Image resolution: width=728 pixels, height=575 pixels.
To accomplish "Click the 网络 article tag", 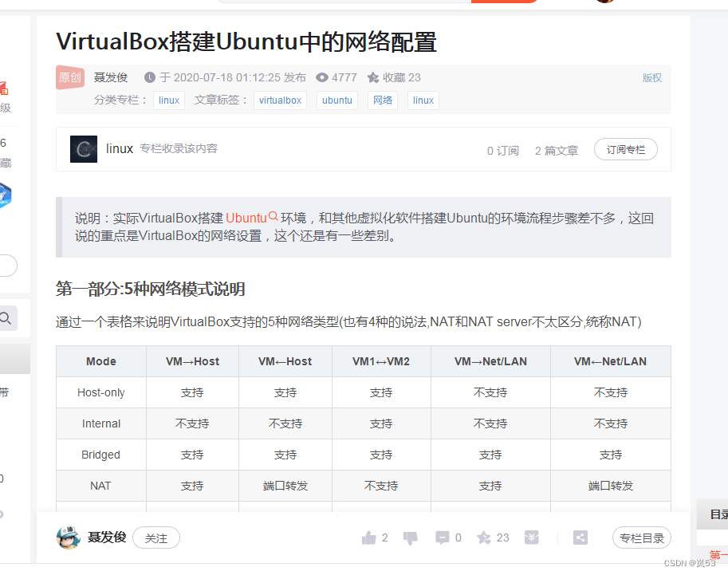I will pos(383,100).
